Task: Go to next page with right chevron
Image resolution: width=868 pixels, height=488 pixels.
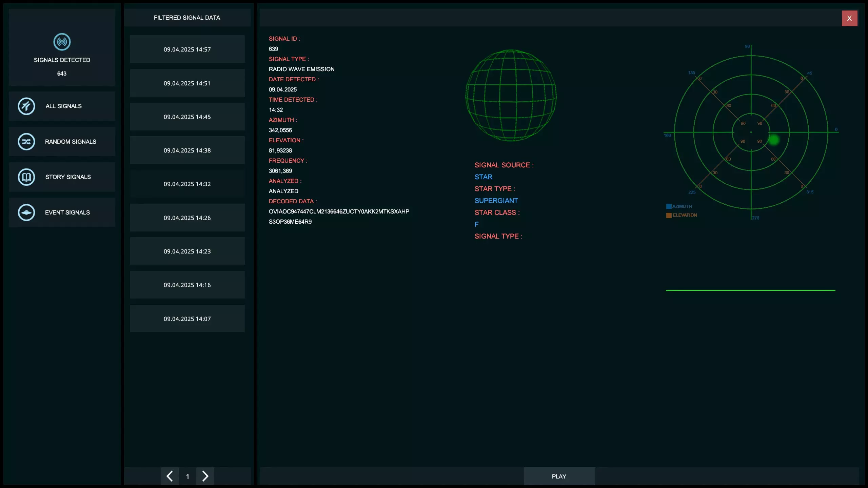Action: pos(205,476)
